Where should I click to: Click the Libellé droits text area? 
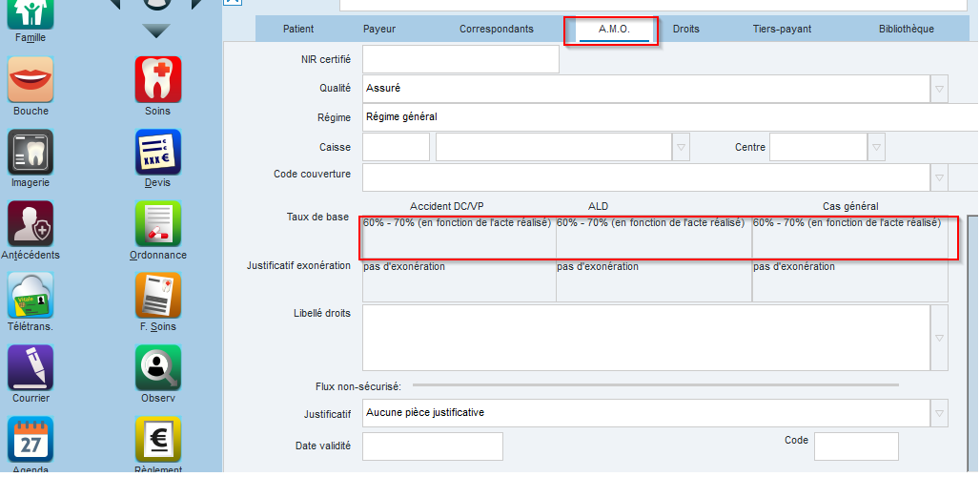point(646,339)
